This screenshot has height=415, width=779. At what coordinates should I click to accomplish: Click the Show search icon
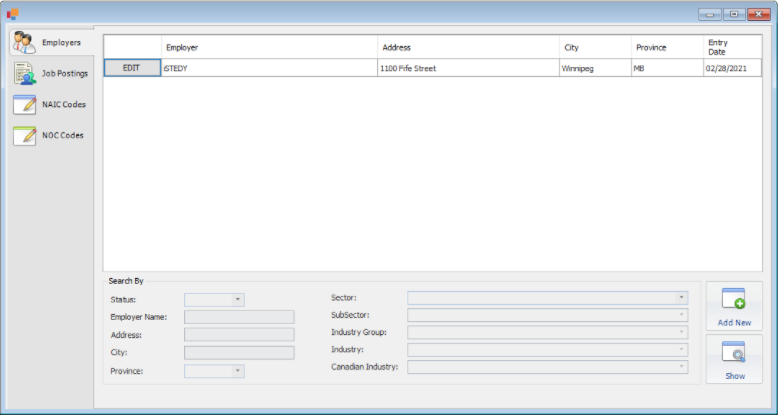(734, 352)
